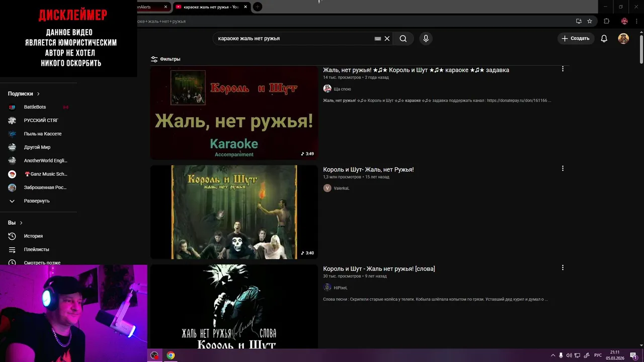The image size is (644, 362).
Task: Switch to караоке жаль нет ружья tab
Action: click(x=210, y=7)
